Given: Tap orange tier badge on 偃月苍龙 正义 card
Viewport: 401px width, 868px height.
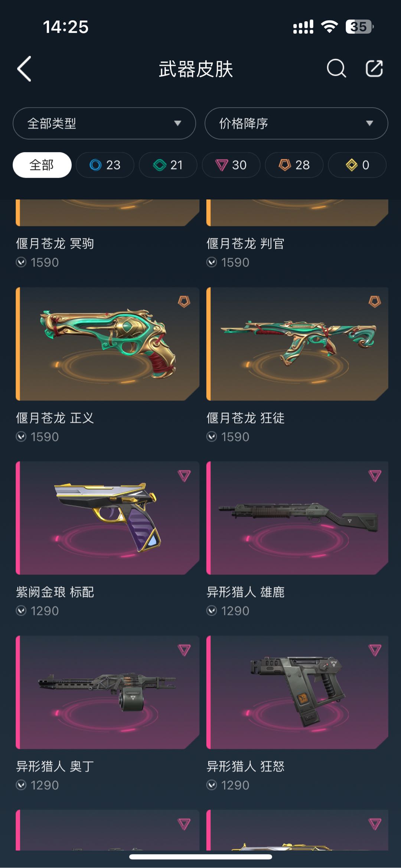Looking at the screenshot, I should point(184,301).
